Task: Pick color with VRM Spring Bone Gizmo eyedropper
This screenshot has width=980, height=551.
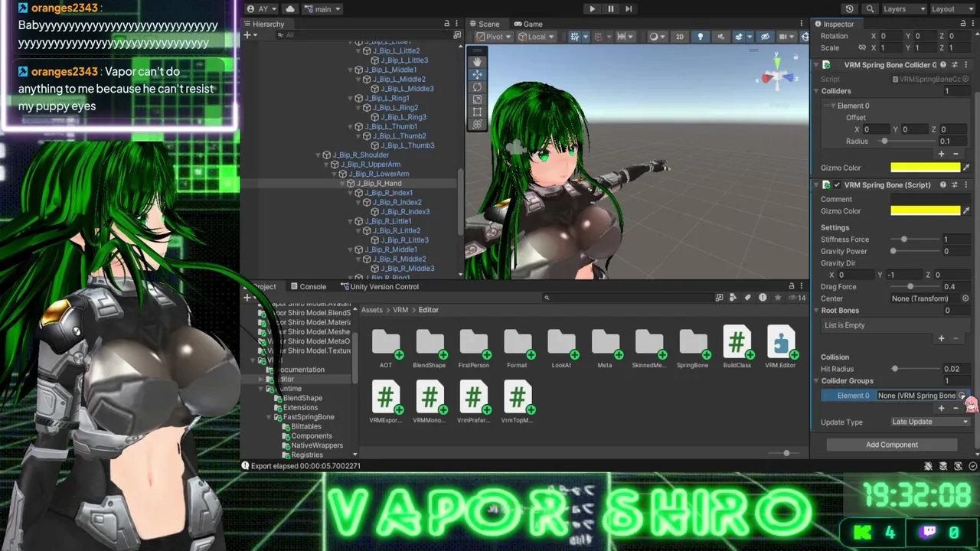Action: (966, 210)
